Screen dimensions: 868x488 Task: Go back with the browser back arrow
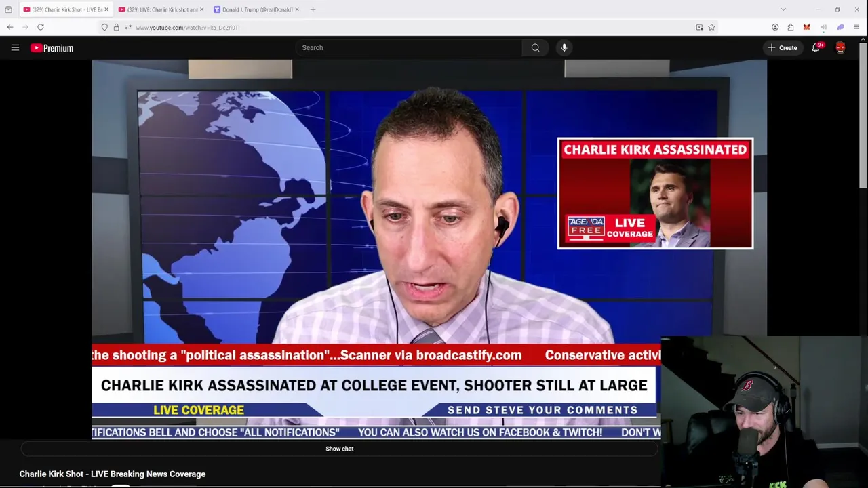click(10, 27)
